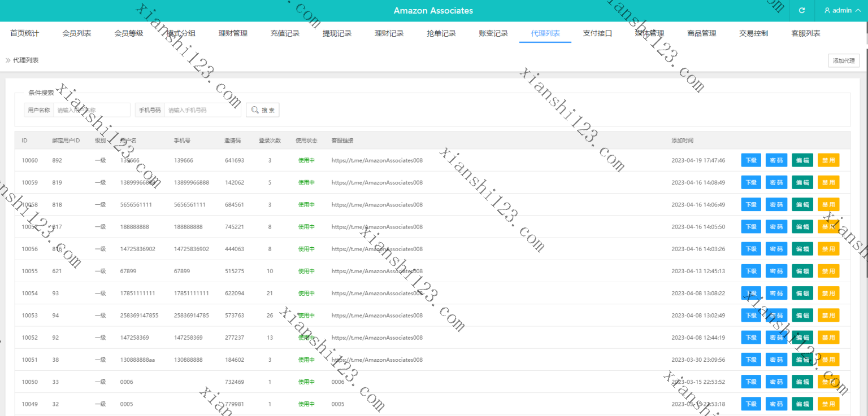Go to the 抢单记录 tab
This screenshot has width=868, height=416.
point(441,33)
